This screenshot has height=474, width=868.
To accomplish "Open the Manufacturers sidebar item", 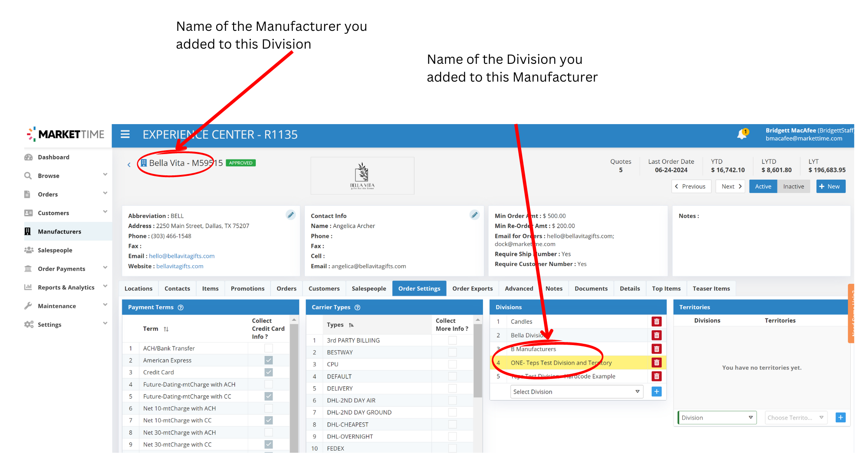I will click(59, 231).
